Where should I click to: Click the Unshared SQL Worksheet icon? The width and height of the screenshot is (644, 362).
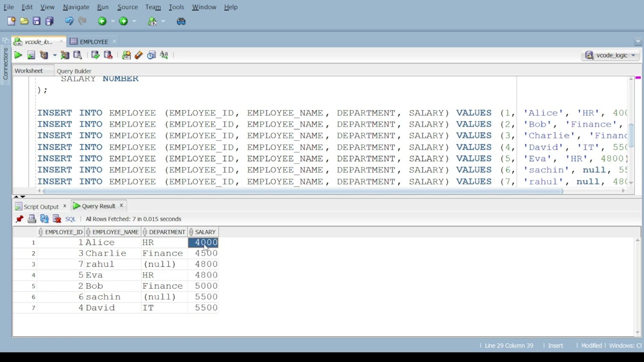click(126, 55)
